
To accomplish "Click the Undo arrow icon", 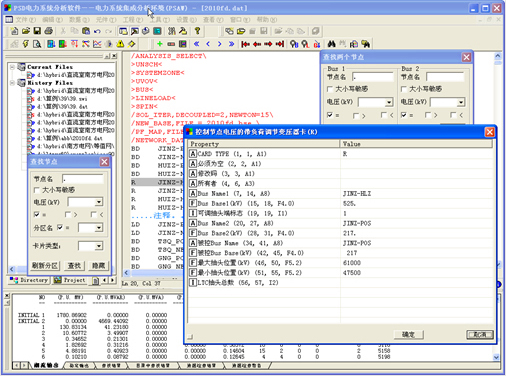I will (97, 31).
